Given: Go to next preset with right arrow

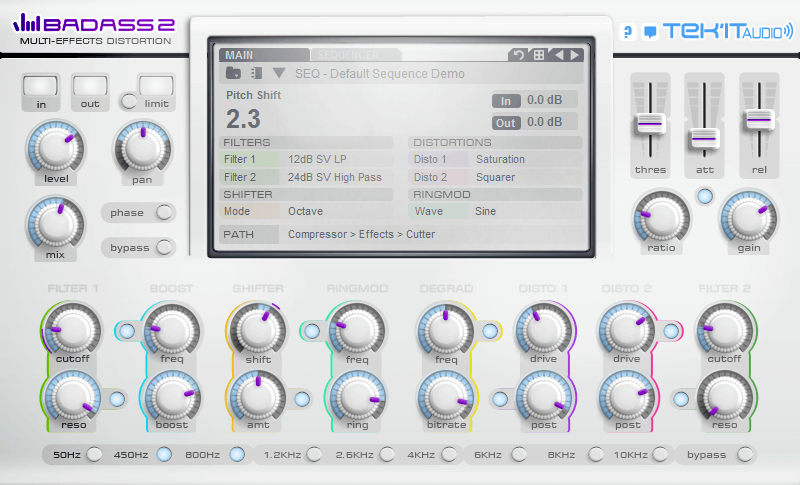Looking at the screenshot, I should [x=575, y=55].
